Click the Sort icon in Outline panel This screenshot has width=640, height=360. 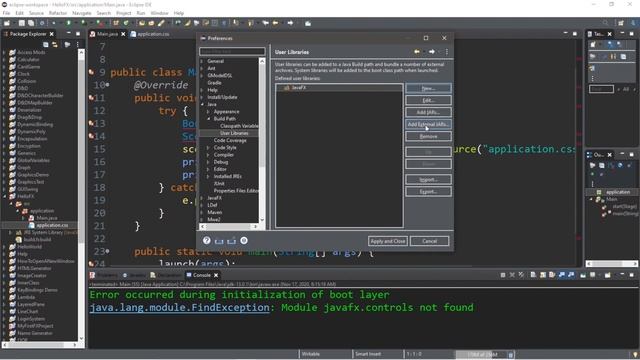[x=611, y=165]
